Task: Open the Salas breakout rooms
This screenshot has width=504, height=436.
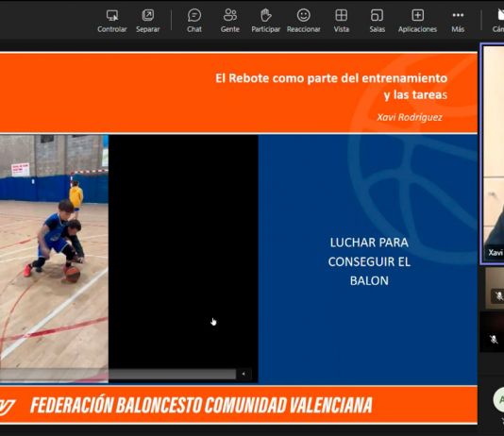Action: coord(377,21)
